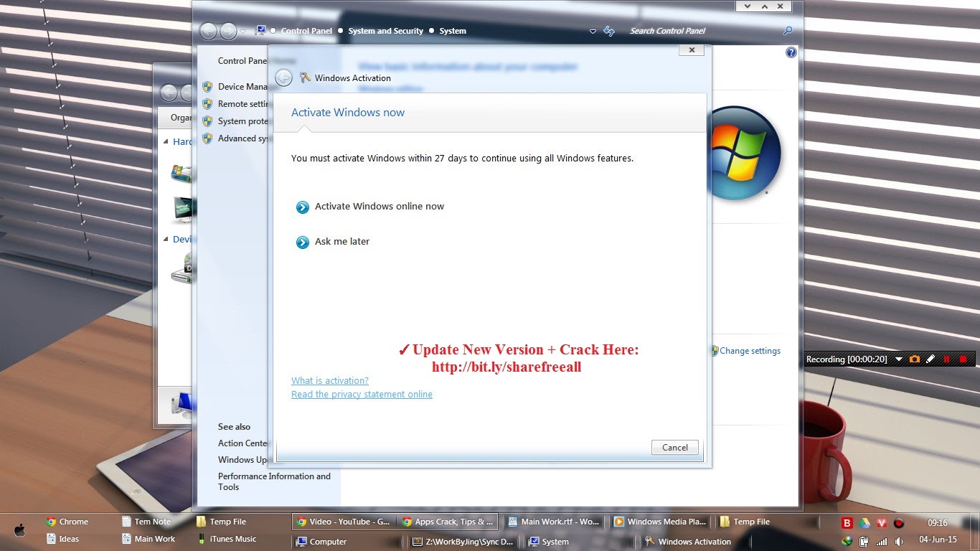Click the back arrow in Windows Activation dialog

pyautogui.click(x=283, y=78)
